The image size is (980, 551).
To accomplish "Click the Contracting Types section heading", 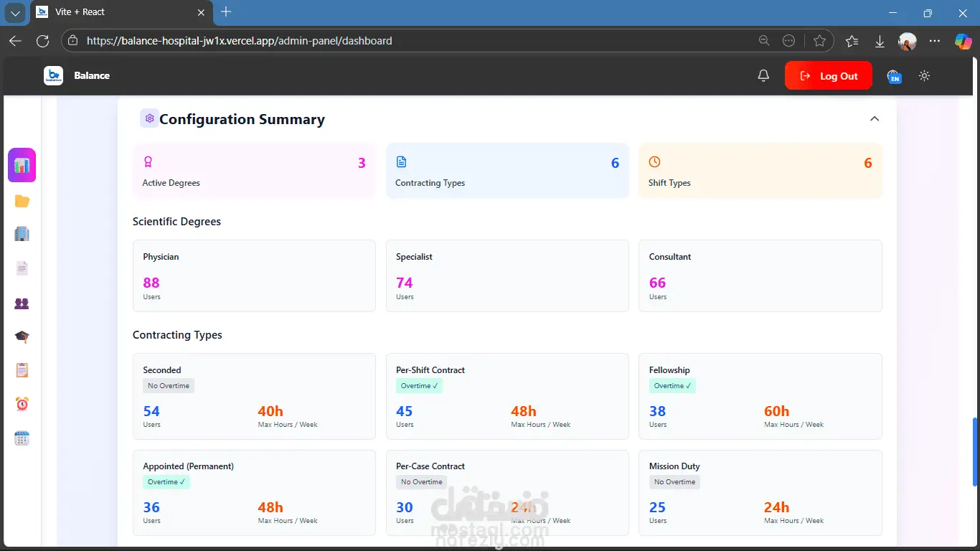I will click(x=177, y=335).
